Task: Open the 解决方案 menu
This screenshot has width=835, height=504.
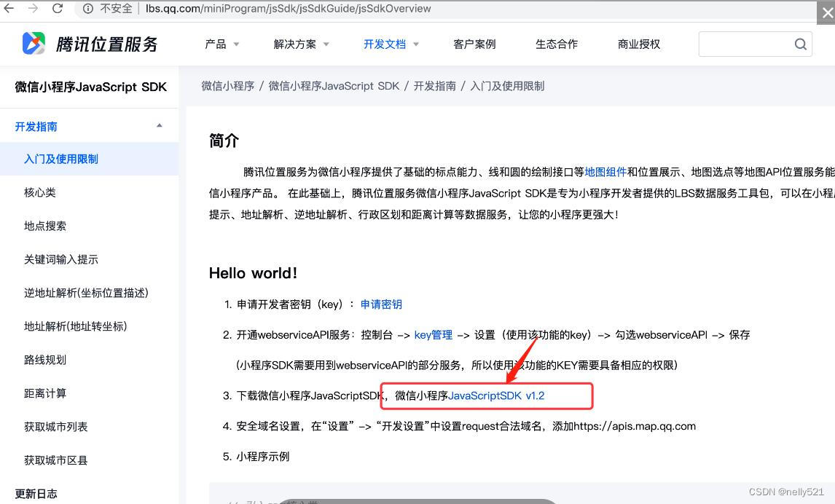Action: click(295, 44)
